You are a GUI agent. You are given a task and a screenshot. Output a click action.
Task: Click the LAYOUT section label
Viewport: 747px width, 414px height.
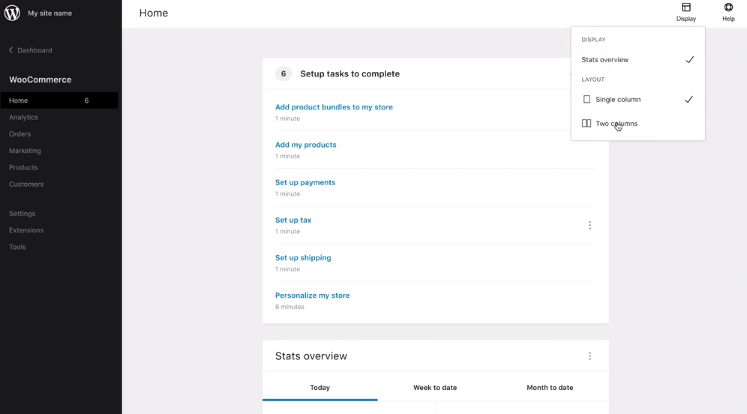click(593, 80)
